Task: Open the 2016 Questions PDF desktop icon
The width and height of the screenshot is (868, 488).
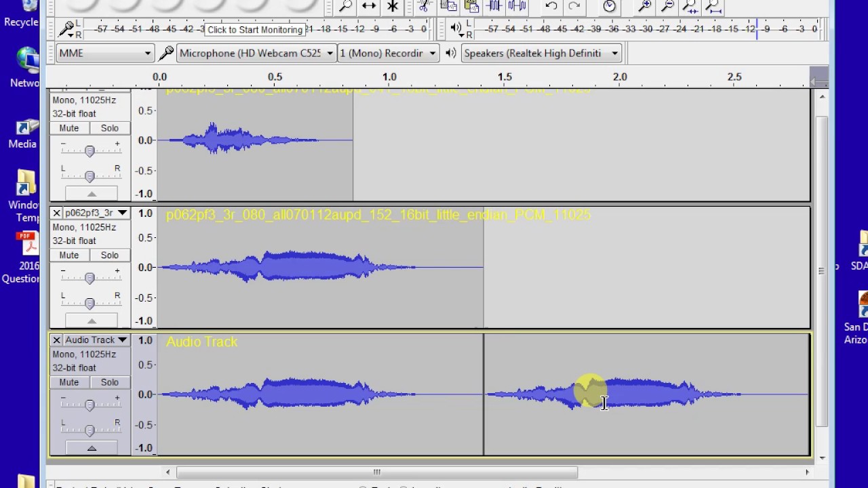Action: tap(22, 258)
